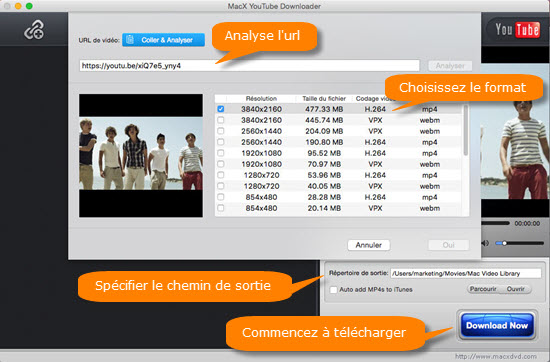Check the 854x480 20.14 MB webm row

click(x=221, y=208)
